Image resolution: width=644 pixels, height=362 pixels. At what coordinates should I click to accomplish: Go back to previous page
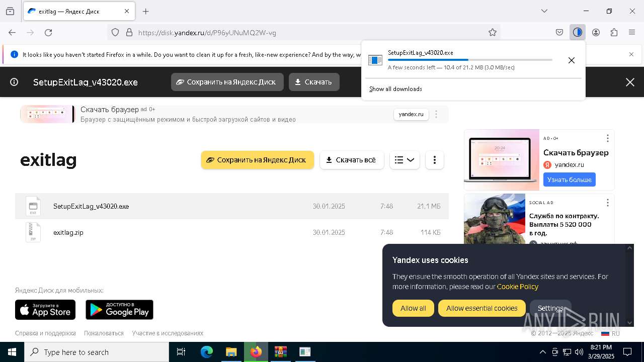tap(12, 32)
